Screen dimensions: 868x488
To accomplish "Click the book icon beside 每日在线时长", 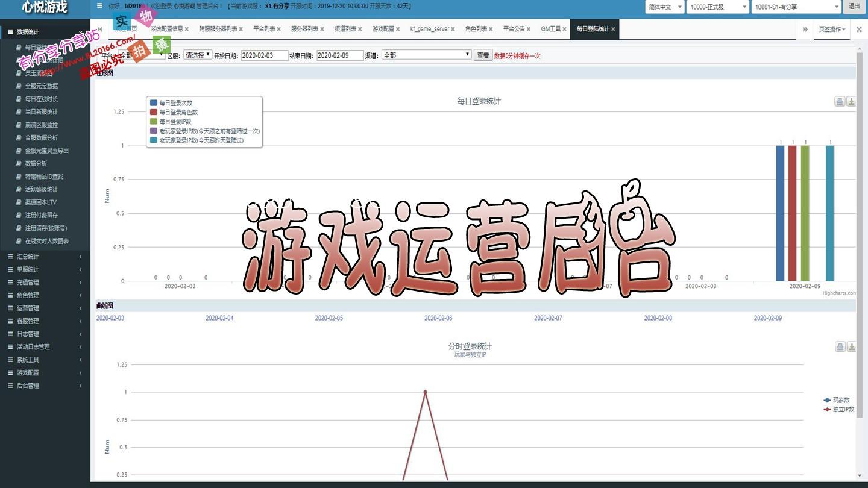I will pos(19,99).
